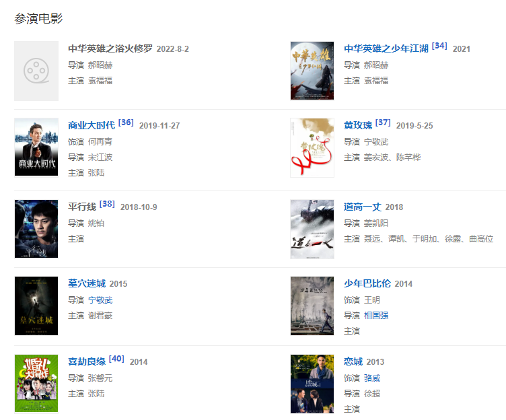Open director link 相国强
This screenshot has height=420, width=506.
tap(376, 316)
